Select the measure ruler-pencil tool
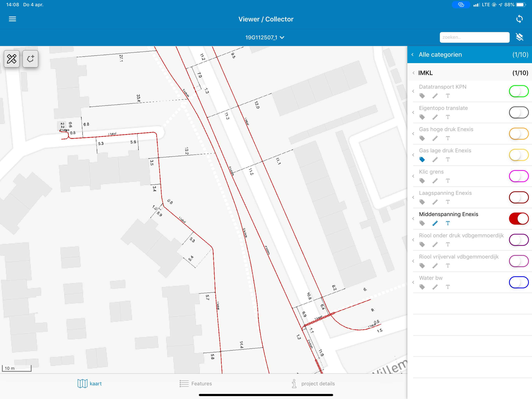532x399 pixels. (12, 59)
